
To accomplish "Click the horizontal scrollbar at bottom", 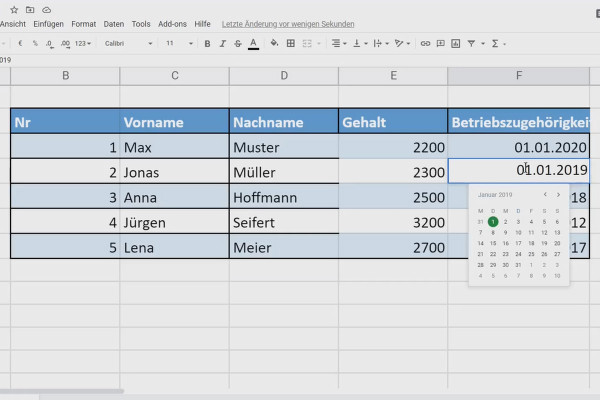I will click(x=61, y=391).
